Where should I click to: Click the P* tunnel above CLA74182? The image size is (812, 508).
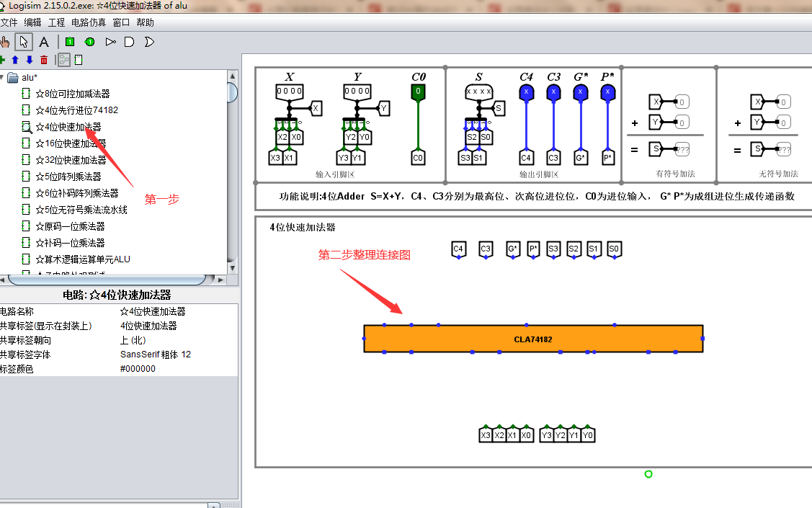(533, 249)
